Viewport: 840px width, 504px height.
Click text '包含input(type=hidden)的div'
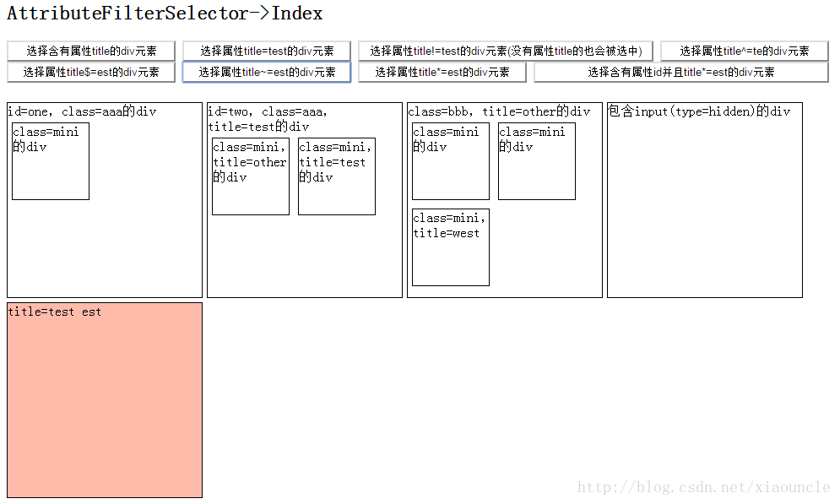point(699,111)
